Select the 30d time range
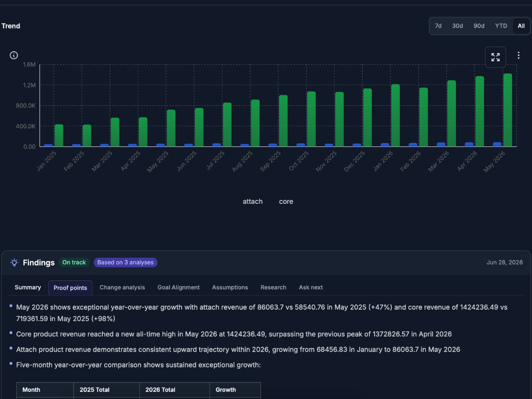The height and width of the screenshot is (399, 532). 458,26
